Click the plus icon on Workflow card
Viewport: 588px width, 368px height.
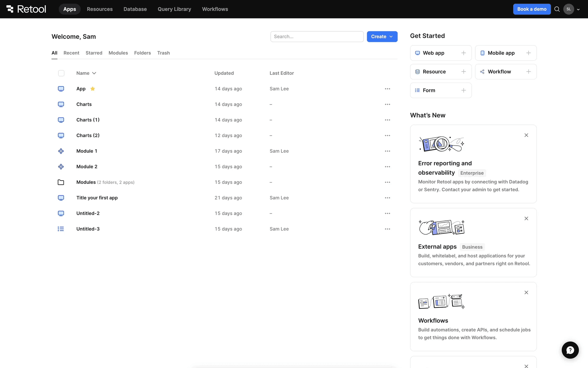[x=528, y=72]
